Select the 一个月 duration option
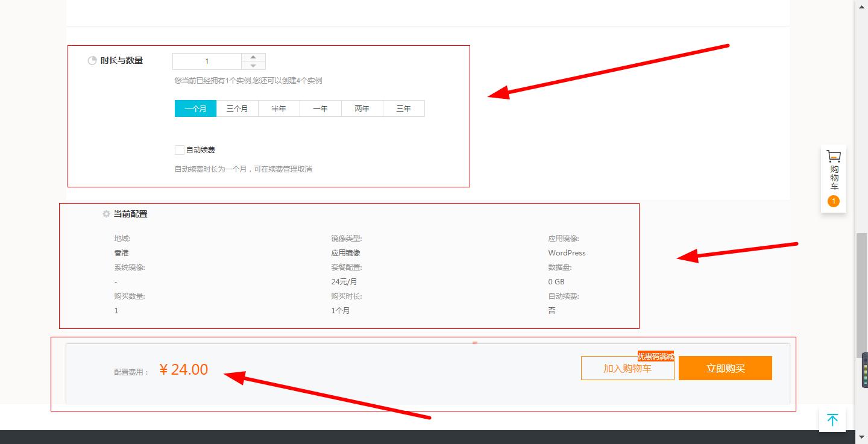 [x=195, y=108]
